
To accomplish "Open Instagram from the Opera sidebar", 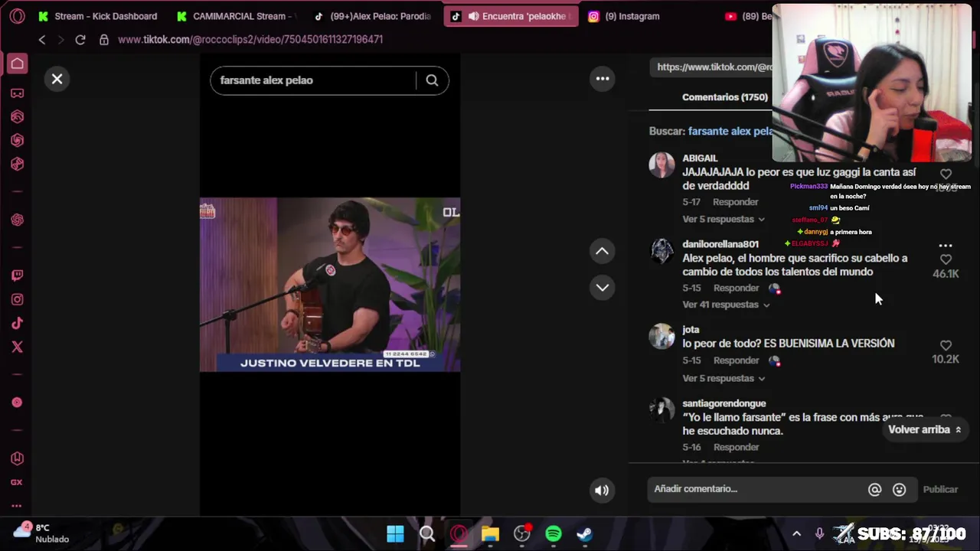I will pos(17,299).
